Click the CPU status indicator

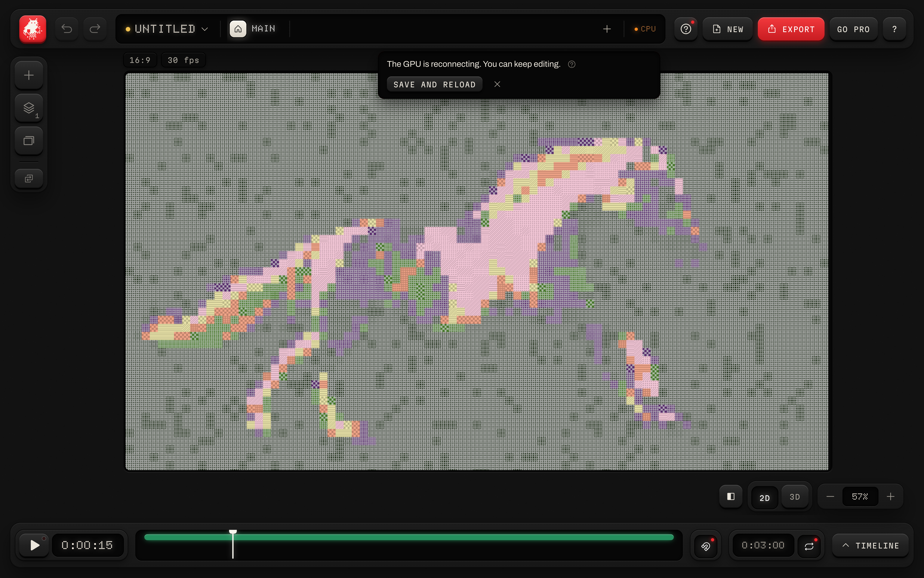click(x=645, y=29)
